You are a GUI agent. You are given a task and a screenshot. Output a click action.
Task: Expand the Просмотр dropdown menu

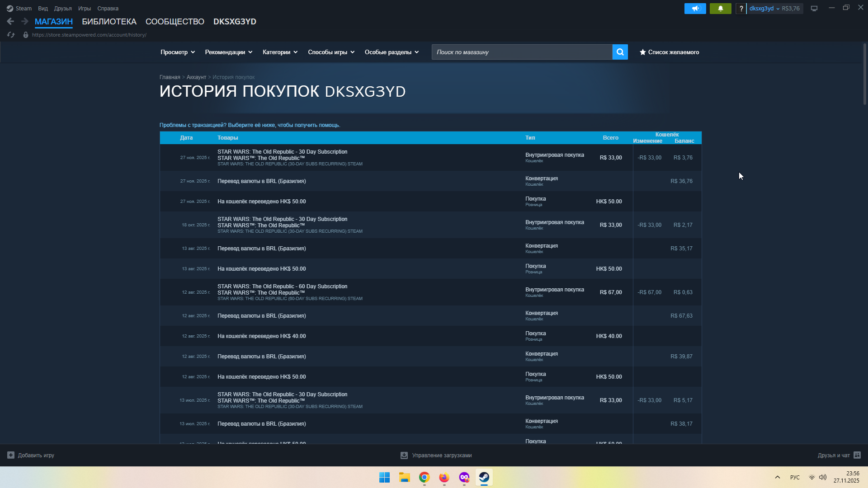coord(178,52)
